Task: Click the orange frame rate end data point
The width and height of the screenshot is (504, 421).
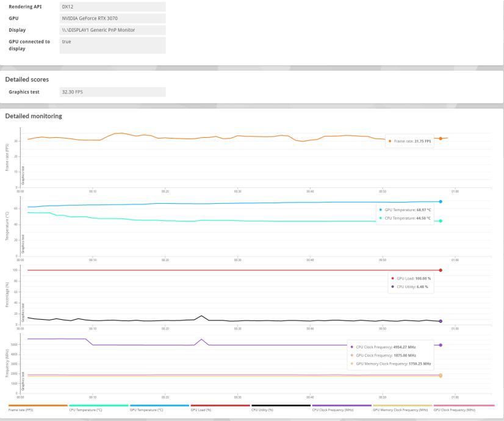Action: click(441, 139)
